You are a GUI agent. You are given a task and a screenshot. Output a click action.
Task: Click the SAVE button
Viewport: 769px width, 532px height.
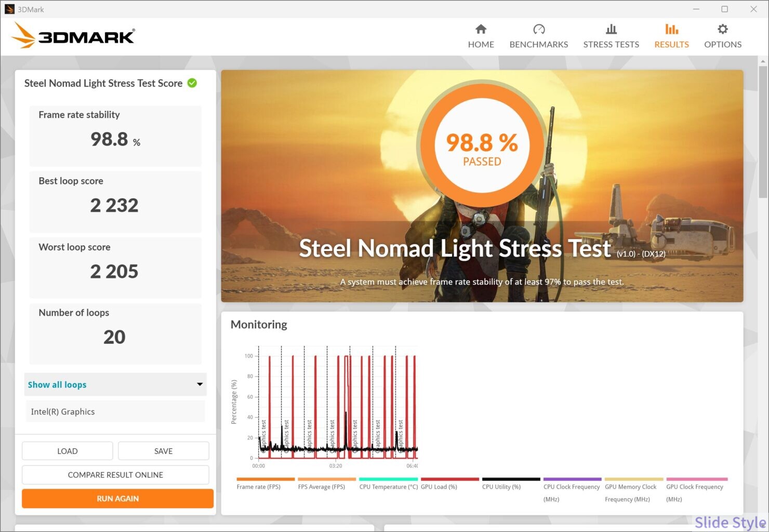(164, 451)
